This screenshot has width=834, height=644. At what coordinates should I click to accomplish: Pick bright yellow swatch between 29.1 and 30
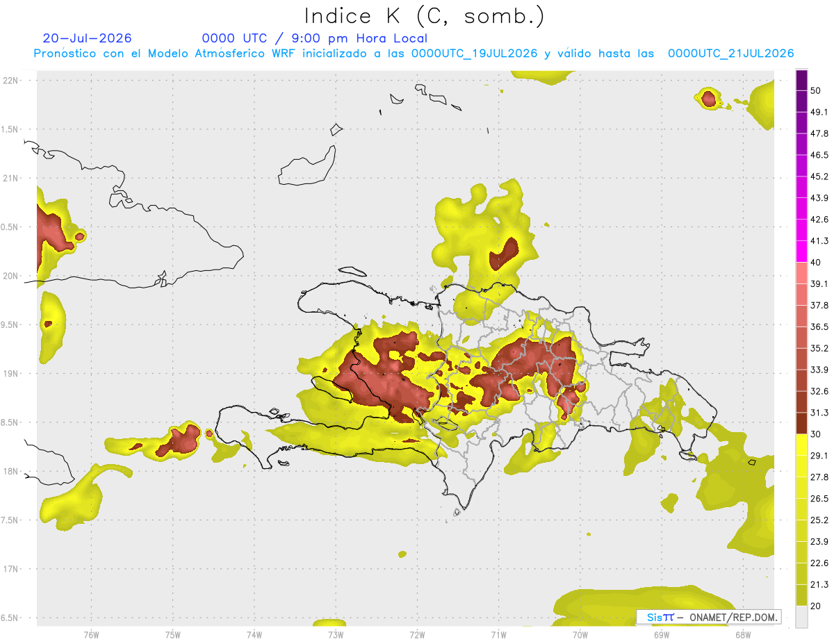801,445
